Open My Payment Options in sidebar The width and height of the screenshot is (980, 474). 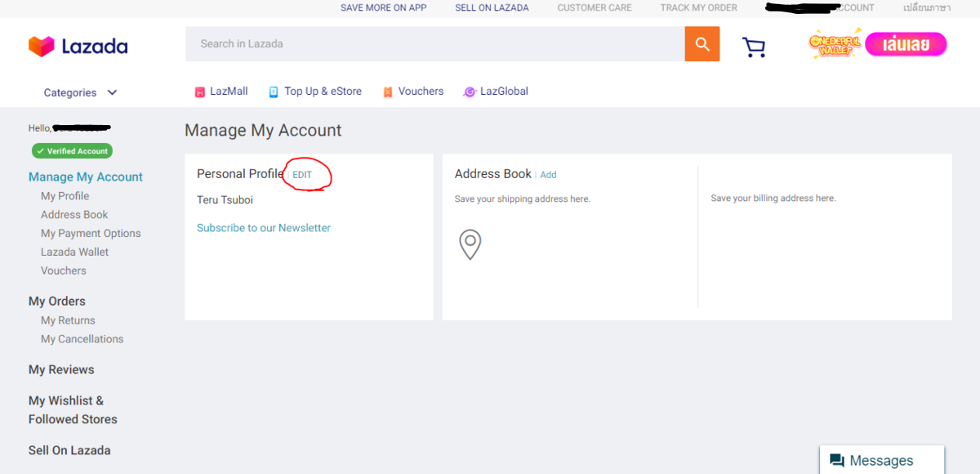point(91,234)
